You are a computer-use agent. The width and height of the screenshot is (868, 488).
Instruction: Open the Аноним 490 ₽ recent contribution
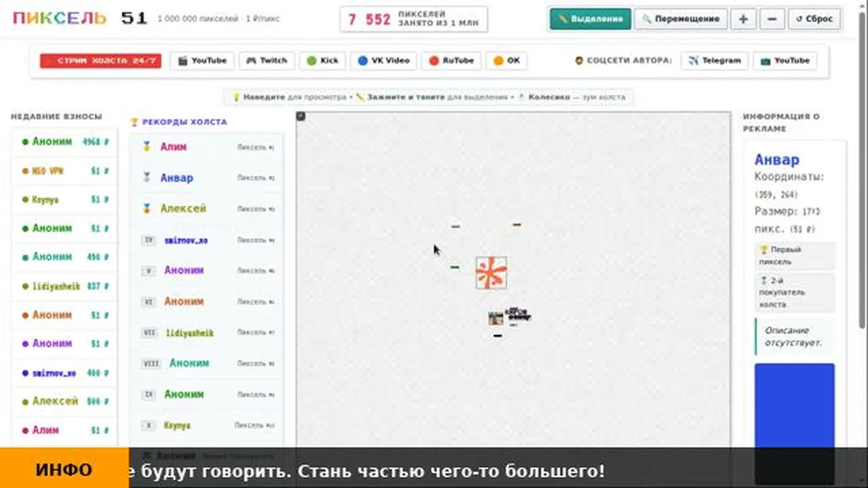[x=65, y=257]
